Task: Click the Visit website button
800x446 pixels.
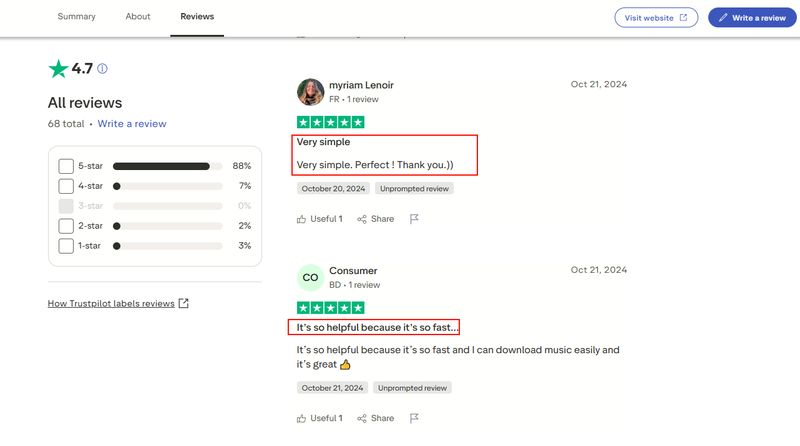Action: (x=656, y=17)
